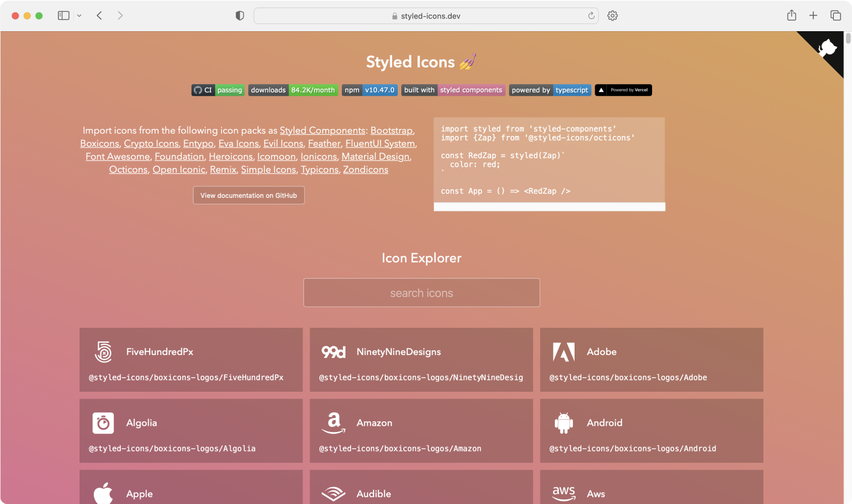
Task: Open the FluentUI System link
Action: pyautogui.click(x=380, y=143)
